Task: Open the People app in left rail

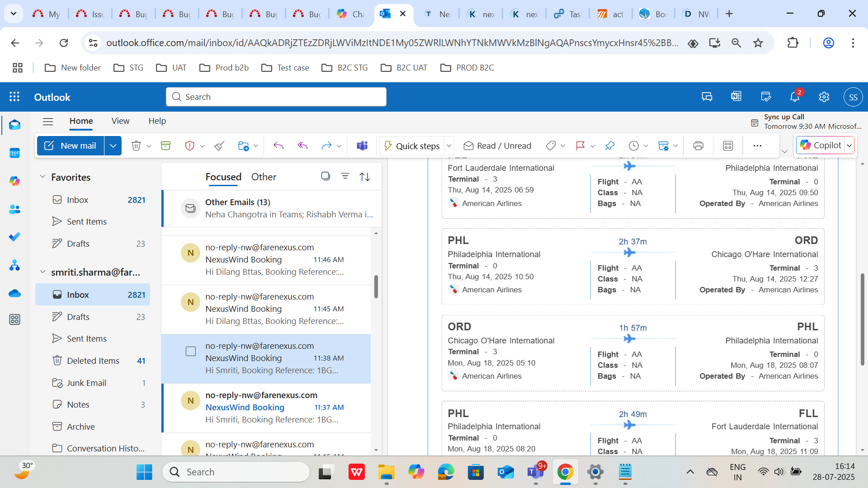Action: click(14, 209)
